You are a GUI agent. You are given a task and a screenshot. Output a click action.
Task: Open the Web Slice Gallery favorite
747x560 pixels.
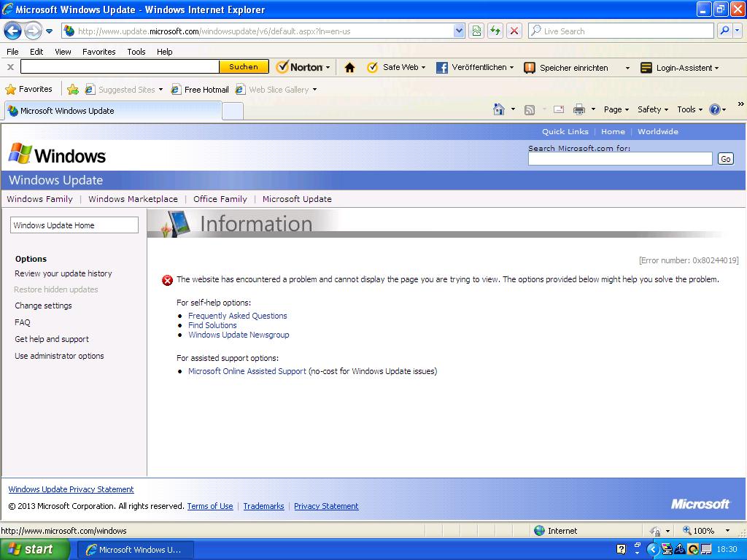coord(276,90)
